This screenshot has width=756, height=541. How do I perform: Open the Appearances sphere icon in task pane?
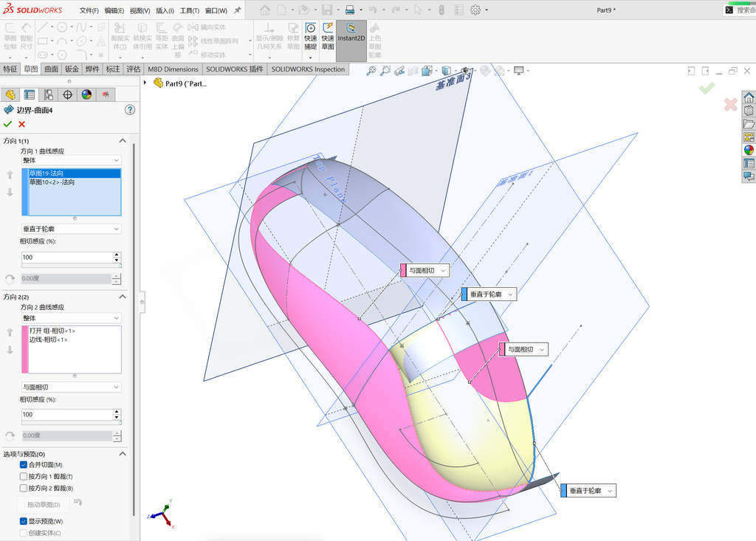tap(749, 150)
